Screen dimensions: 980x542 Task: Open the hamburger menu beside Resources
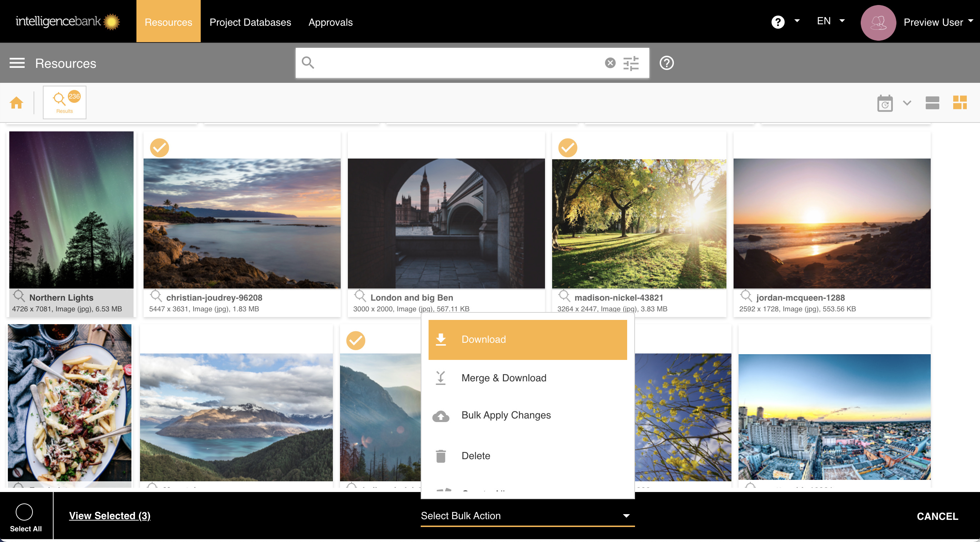(17, 63)
